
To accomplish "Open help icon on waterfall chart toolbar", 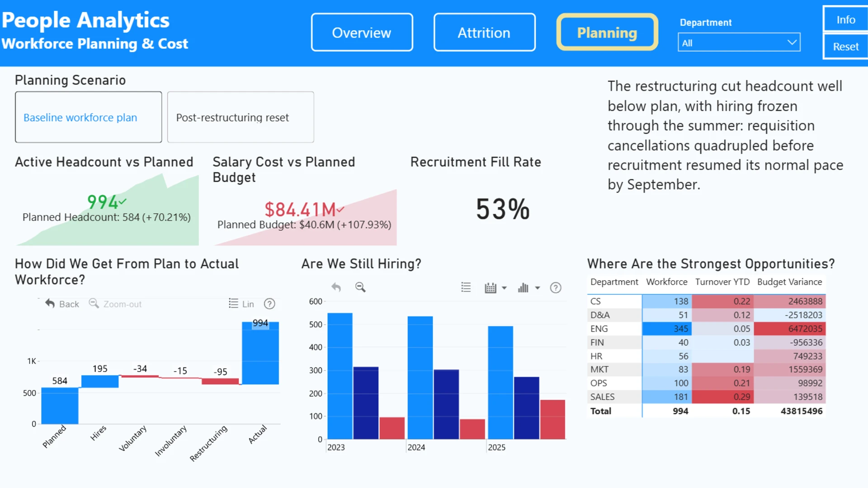I will point(269,304).
